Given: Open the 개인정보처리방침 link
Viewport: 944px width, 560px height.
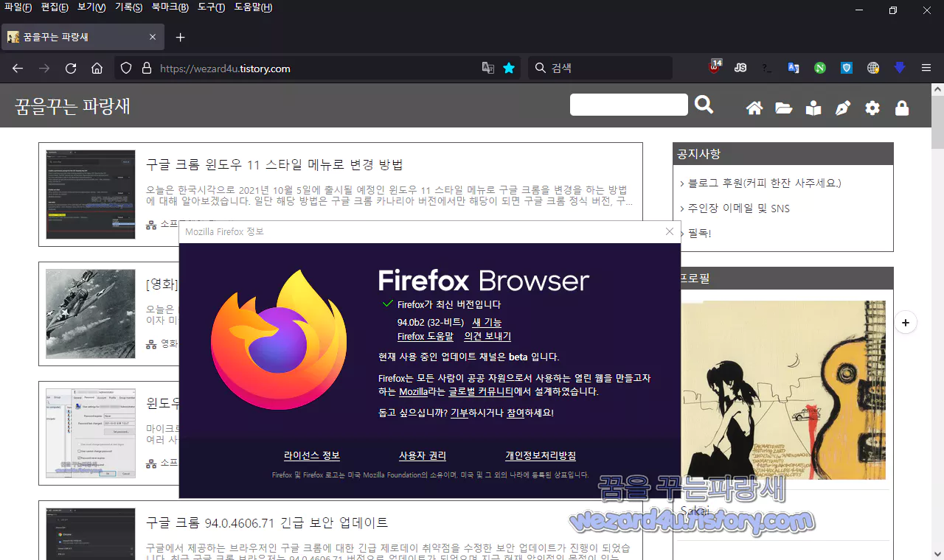Looking at the screenshot, I should point(541,456).
